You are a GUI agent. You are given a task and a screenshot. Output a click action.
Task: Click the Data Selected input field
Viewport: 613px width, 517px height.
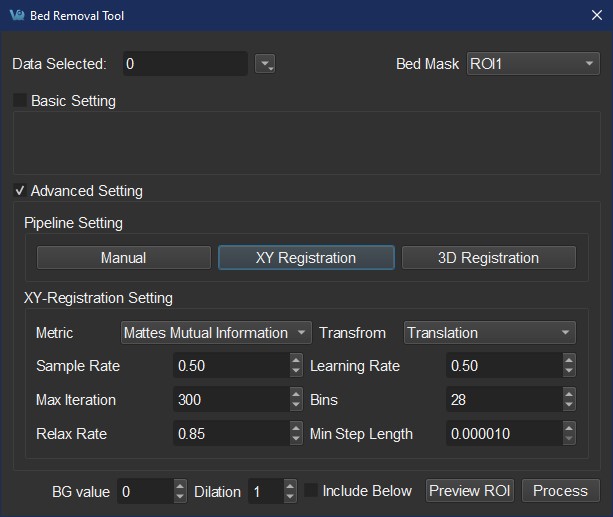click(184, 64)
